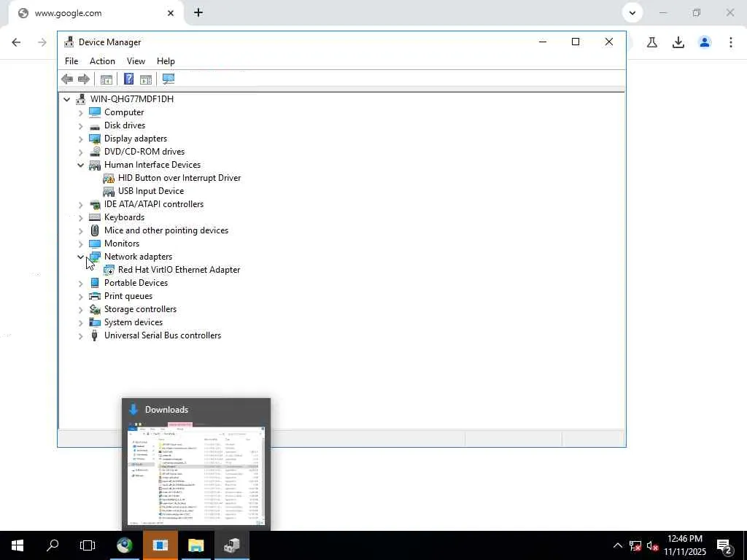Open Help via the blue question-mark icon
This screenshot has height=560, width=747.
point(128,79)
